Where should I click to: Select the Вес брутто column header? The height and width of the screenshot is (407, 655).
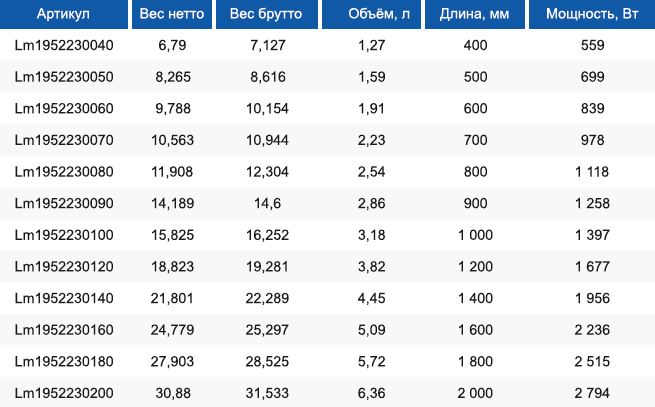(x=267, y=14)
